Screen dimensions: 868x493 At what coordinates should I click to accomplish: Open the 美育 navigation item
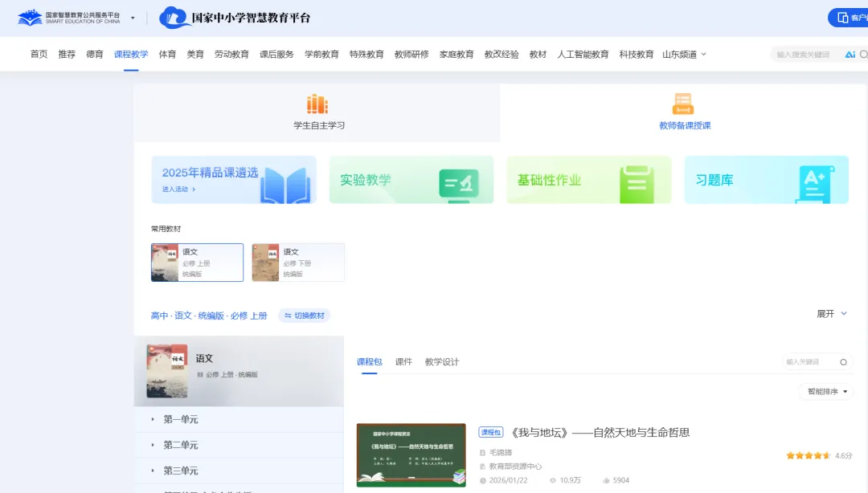tap(195, 55)
